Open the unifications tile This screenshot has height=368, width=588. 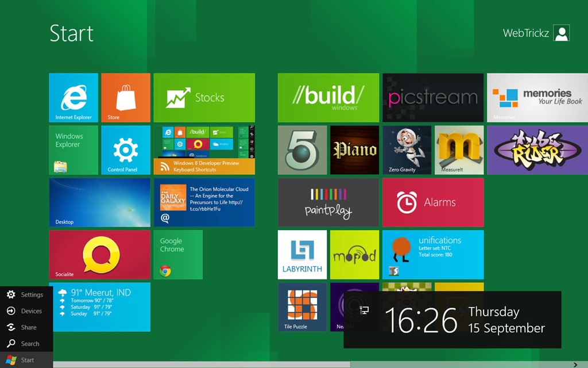click(x=433, y=255)
